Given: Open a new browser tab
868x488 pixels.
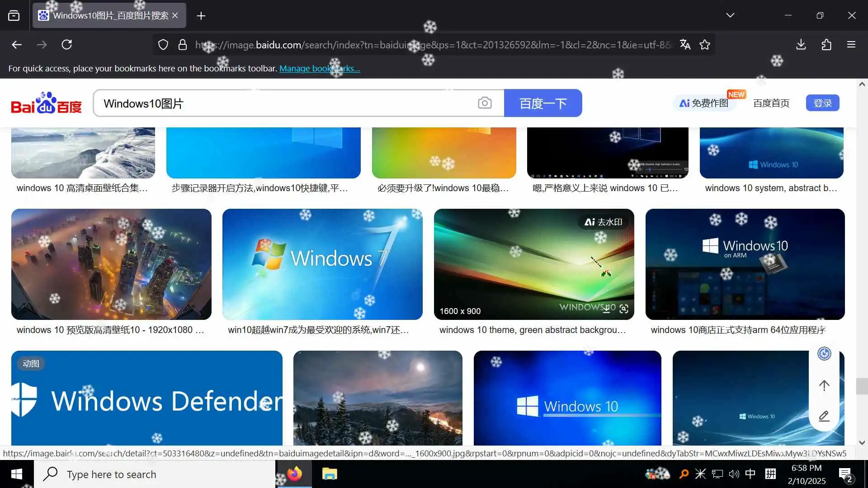Looking at the screenshot, I should pos(201,16).
